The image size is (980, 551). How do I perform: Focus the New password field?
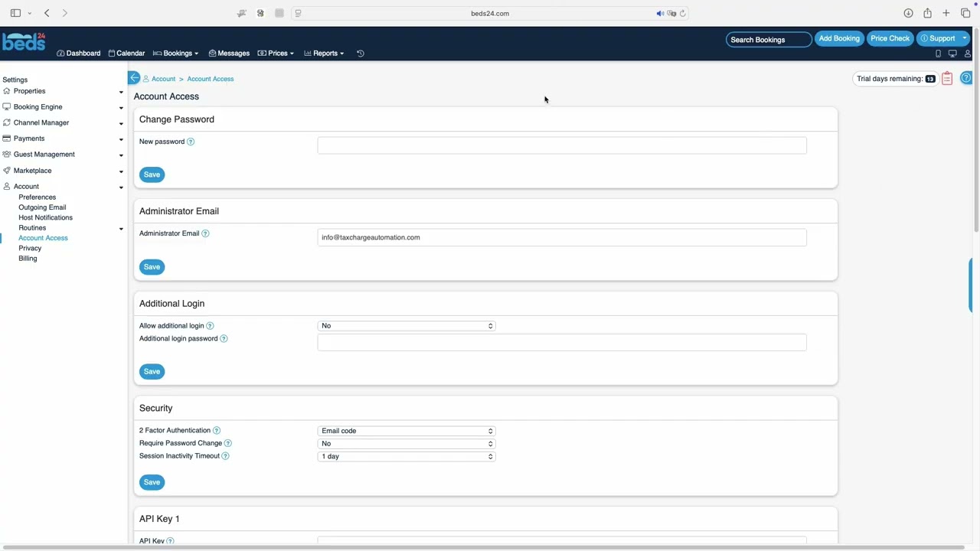562,145
